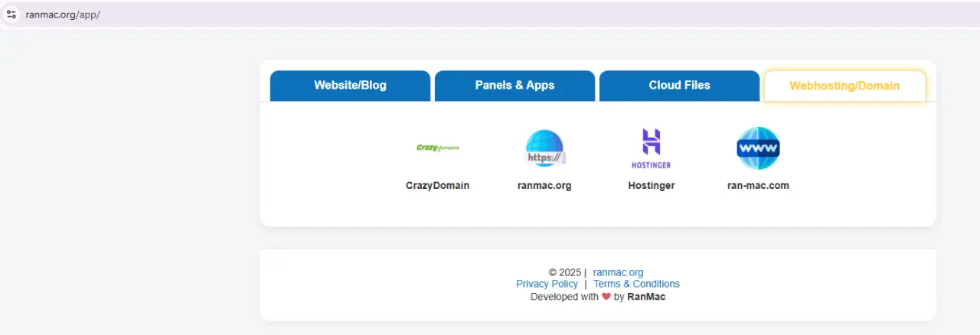Click the © 2025 copyright text
This screenshot has height=335, width=980.
[565, 272]
